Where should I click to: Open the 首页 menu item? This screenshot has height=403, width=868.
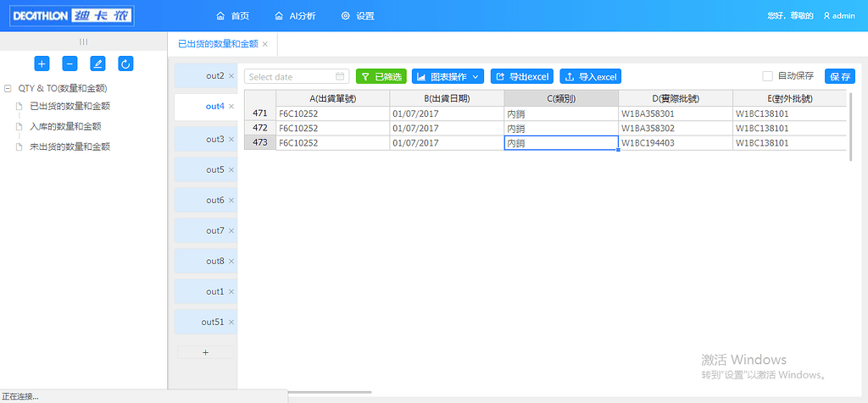[x=233, y=16]
